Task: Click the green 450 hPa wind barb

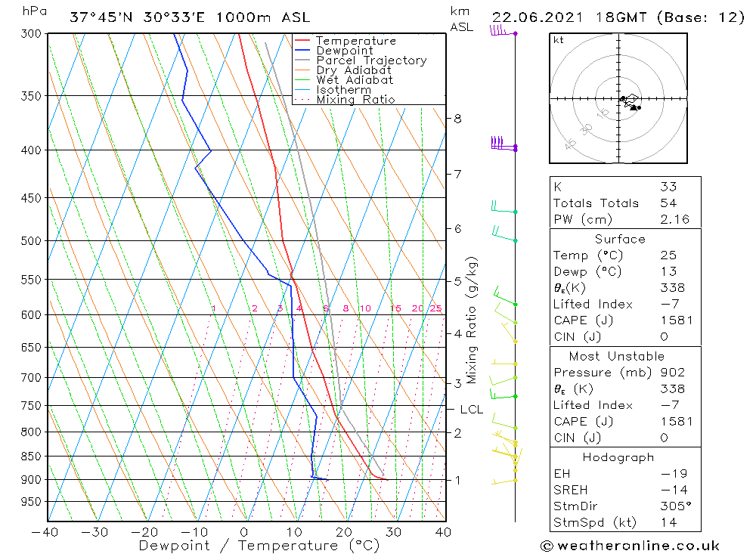Action: 503,207
